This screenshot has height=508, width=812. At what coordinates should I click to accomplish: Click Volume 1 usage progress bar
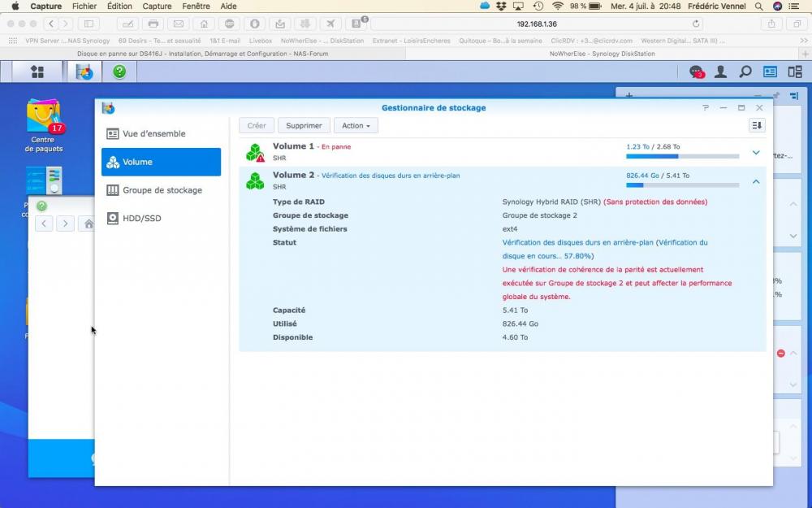pos(682,156)
